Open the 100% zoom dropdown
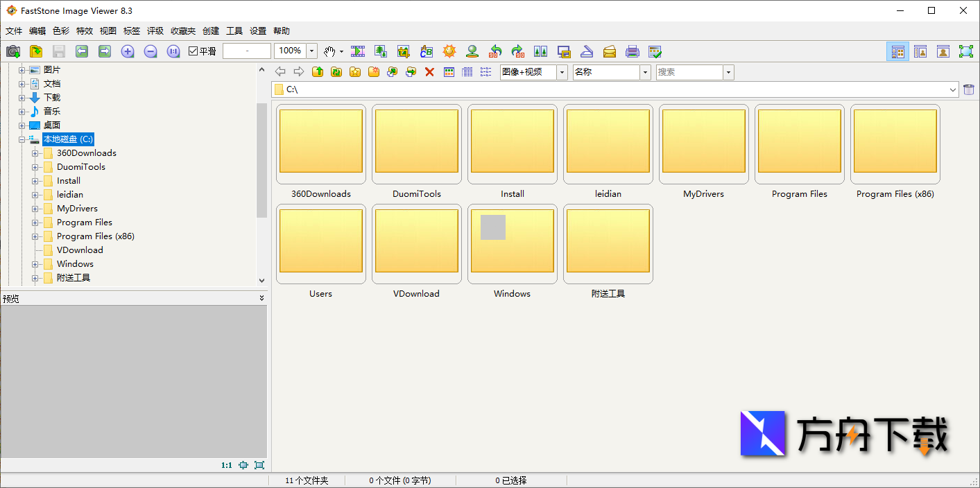Viewport: 980px width, 488px height. [311, 51]
